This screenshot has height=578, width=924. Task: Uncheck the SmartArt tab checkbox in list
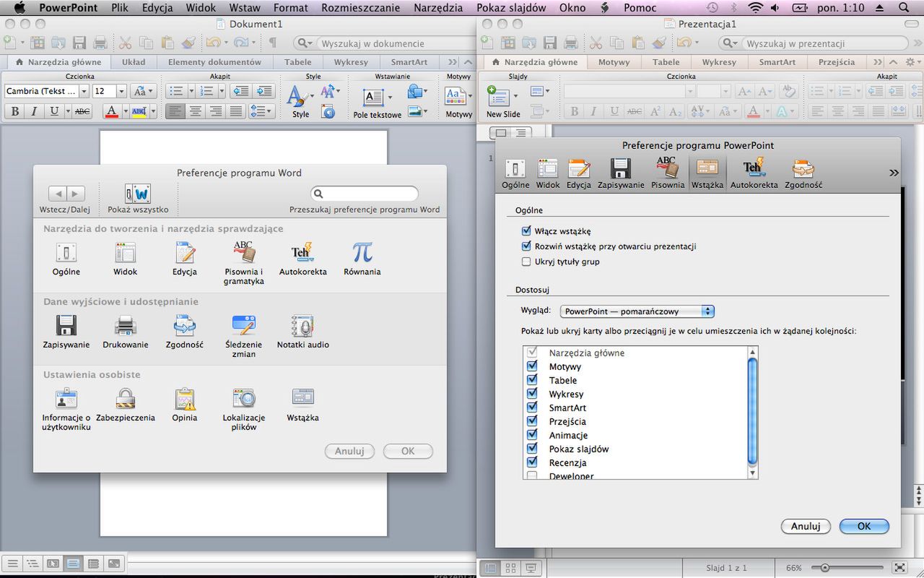pyautogui.click(x=532, y=407)
